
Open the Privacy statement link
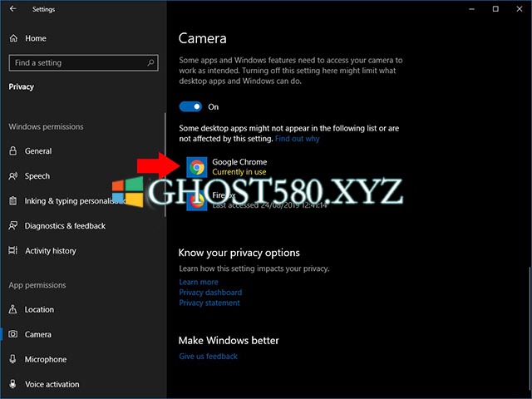pyautogui.click(x=209, y=303)
